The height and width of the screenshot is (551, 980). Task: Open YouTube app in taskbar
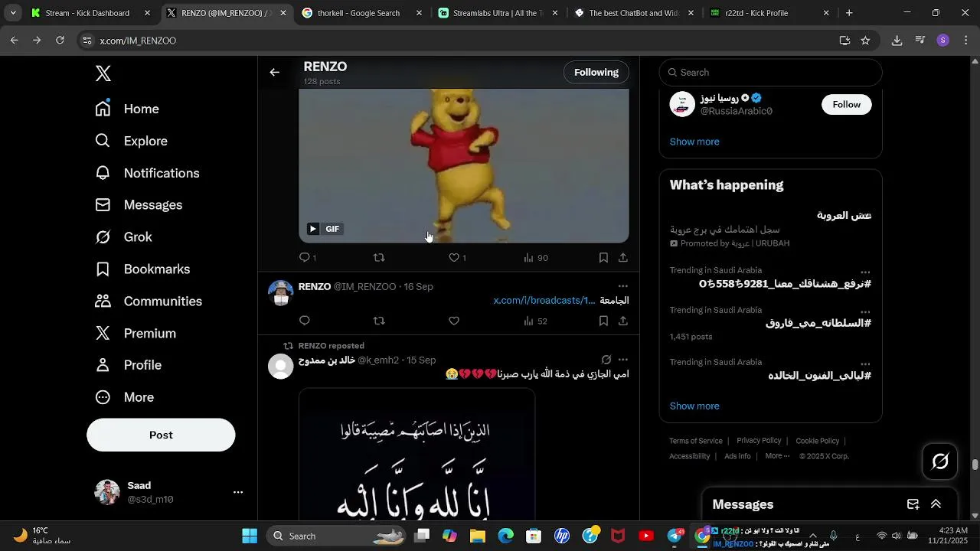click(x=646, y=536)
